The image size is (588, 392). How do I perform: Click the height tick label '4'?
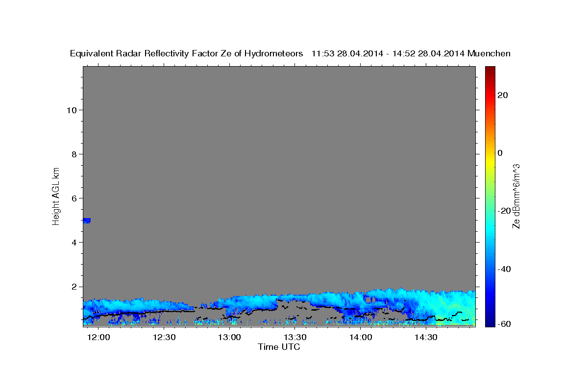point(74,242)
